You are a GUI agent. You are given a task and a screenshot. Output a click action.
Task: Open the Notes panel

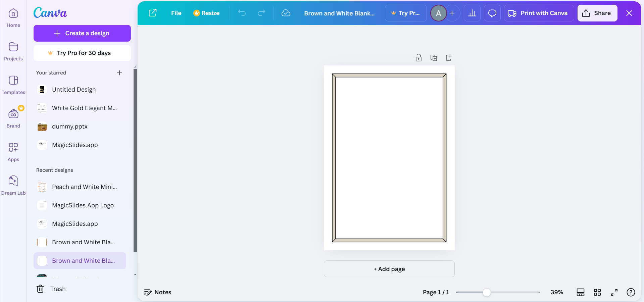[158, 292]
